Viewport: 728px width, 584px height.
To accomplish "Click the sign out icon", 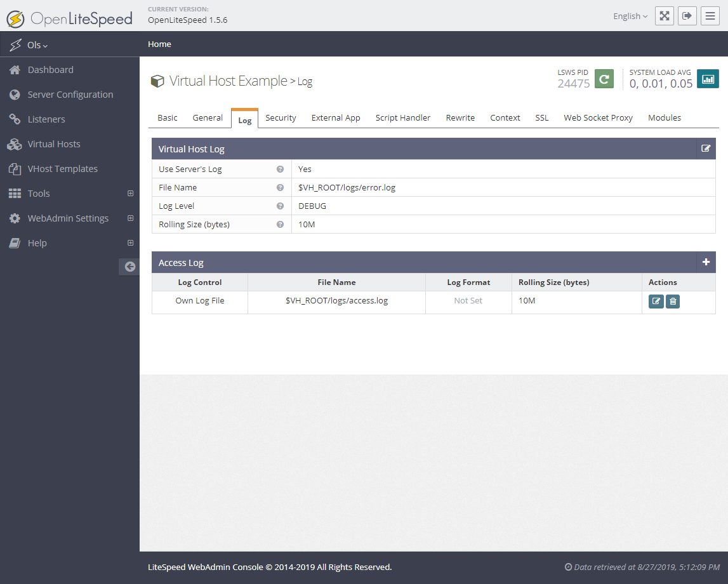I will tap(687, 16).
